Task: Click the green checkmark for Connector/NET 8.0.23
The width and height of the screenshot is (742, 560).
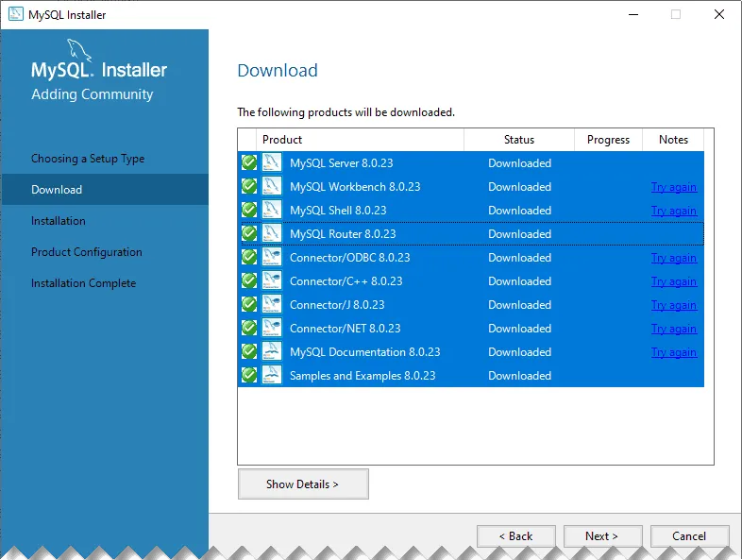Action: [x=249, y=328]
